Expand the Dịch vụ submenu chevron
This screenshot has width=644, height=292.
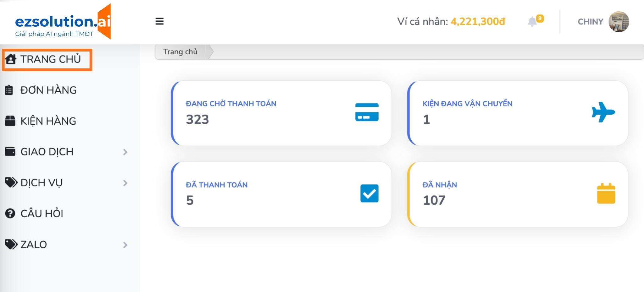click(x=125, y=183)
